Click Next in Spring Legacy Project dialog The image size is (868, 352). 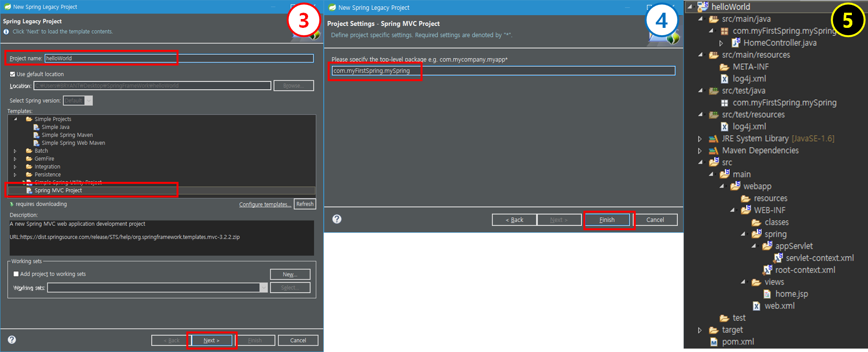point(212,340)
